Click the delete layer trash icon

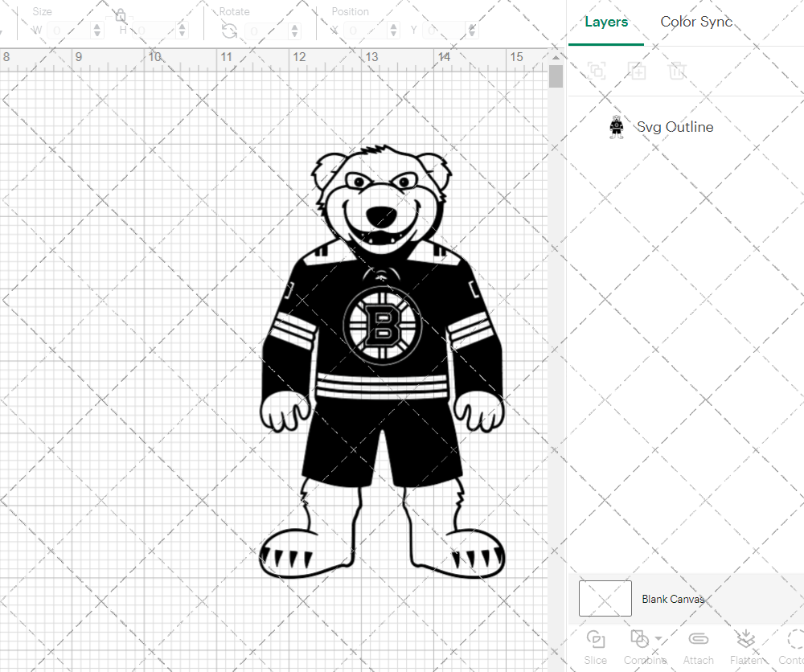pos(678,71)
